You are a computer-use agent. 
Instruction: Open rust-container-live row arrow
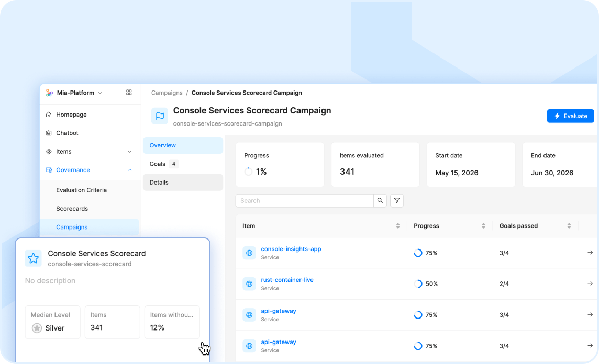coord(590,283)
